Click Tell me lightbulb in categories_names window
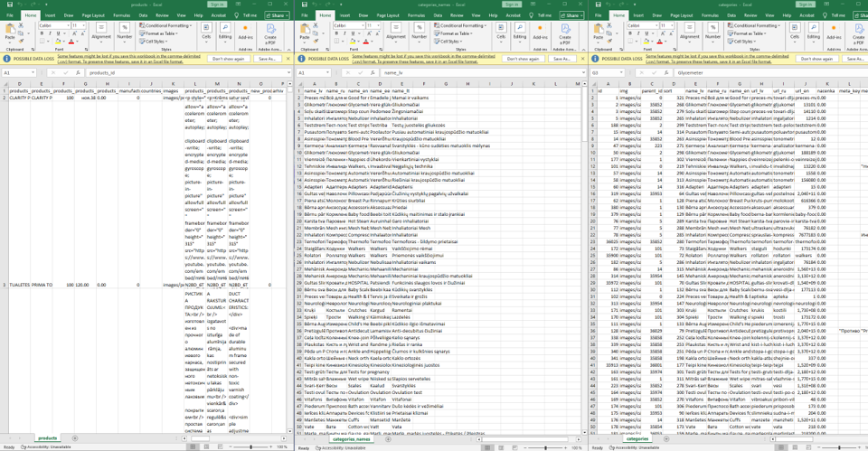This screenshot has height=451, width=868. 532,15
